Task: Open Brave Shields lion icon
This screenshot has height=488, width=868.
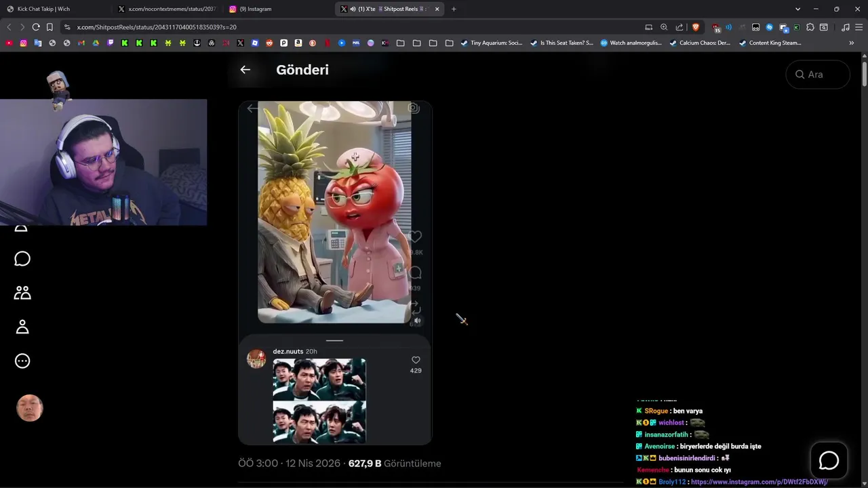Action: [696, 27]
